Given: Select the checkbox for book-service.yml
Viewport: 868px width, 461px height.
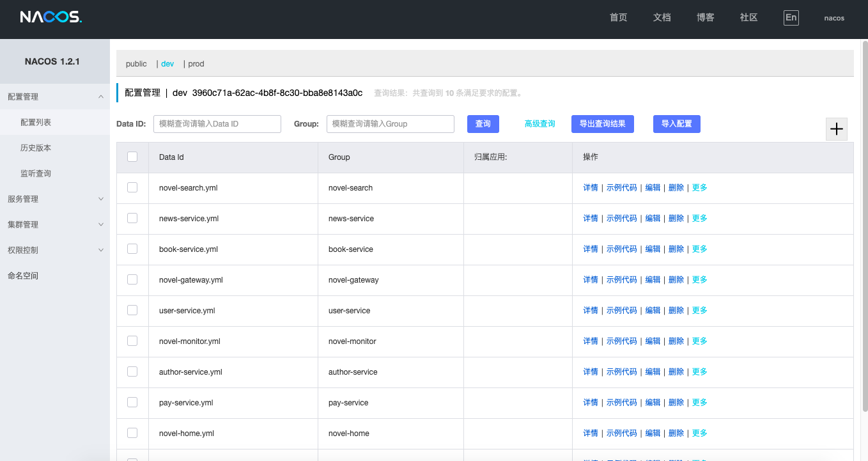Looking at the screenshot, I should pos(132,249).
